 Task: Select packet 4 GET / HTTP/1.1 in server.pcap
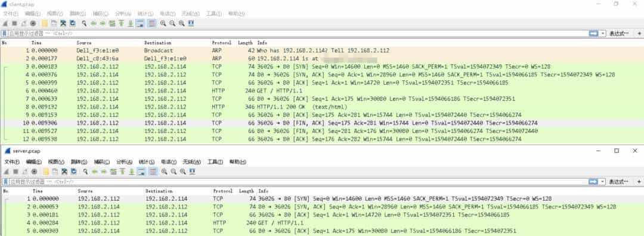[x=322, y=223]
